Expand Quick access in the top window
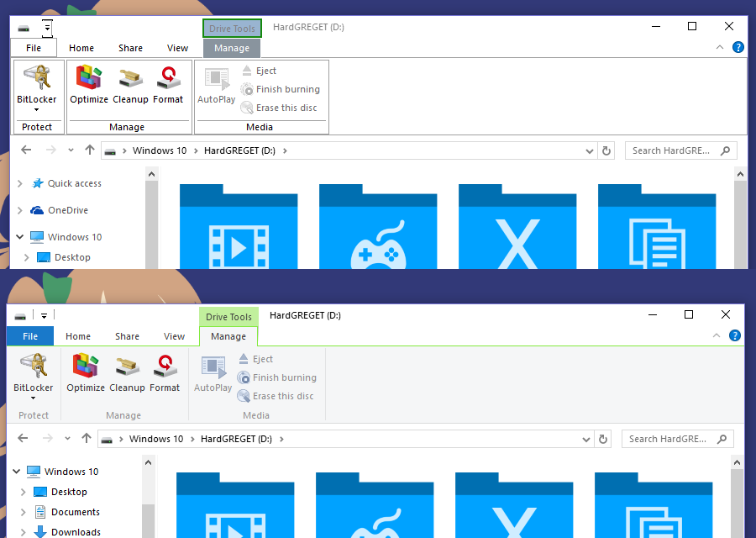Screen dimensions: 756x538 pos(20,183)
